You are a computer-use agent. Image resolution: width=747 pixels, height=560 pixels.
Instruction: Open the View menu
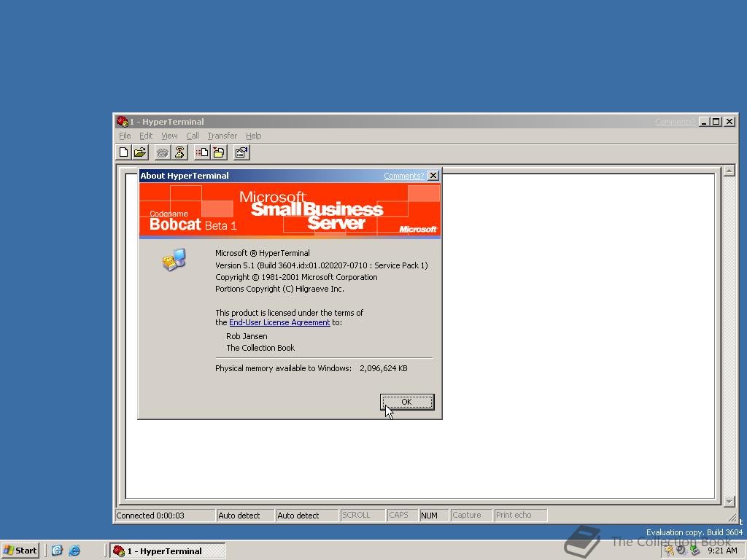click(x=169, y=136)
